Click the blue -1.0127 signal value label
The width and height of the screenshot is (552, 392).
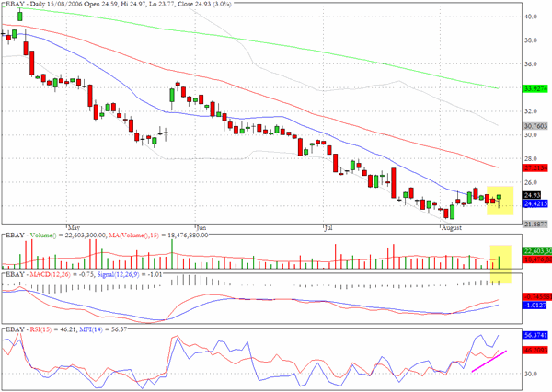click(535, 306)
